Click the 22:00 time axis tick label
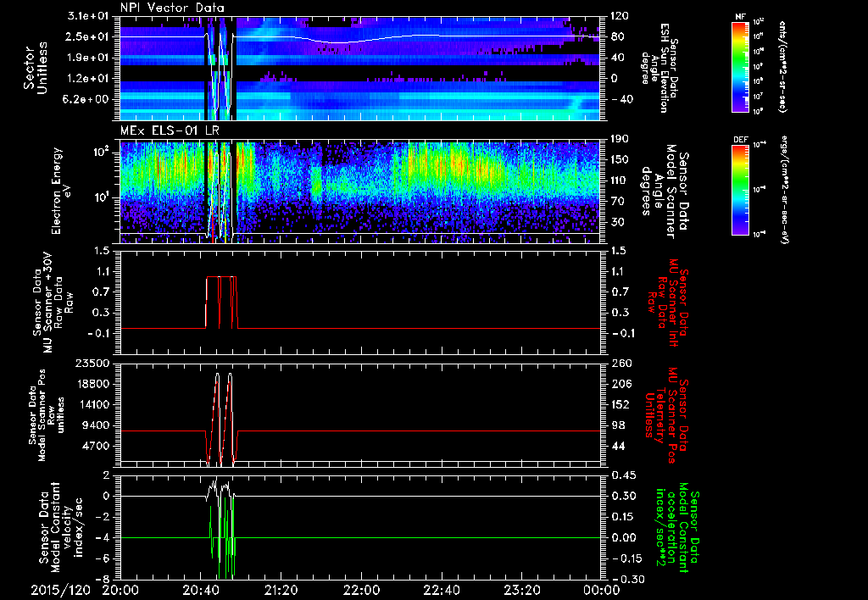Screen dimensions: 868x600 pyautogui.click(x=361, y=589)
